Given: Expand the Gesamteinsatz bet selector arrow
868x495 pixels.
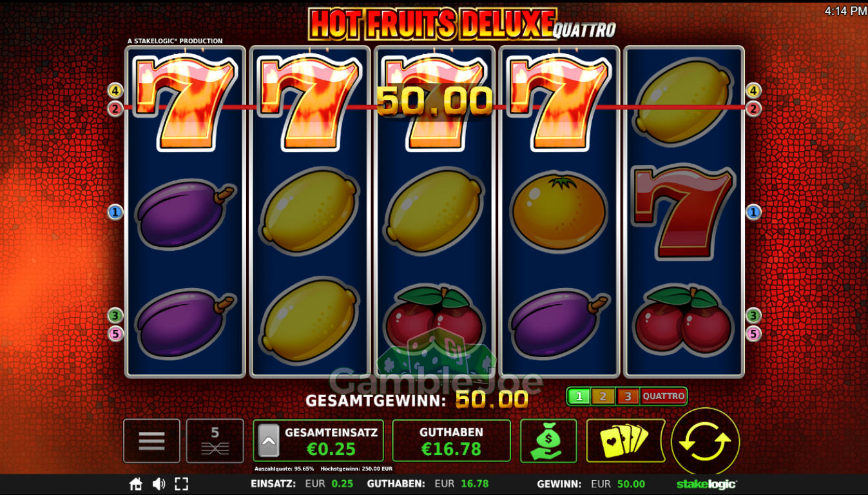Looking at the screenshot, I should coord(269,441).
